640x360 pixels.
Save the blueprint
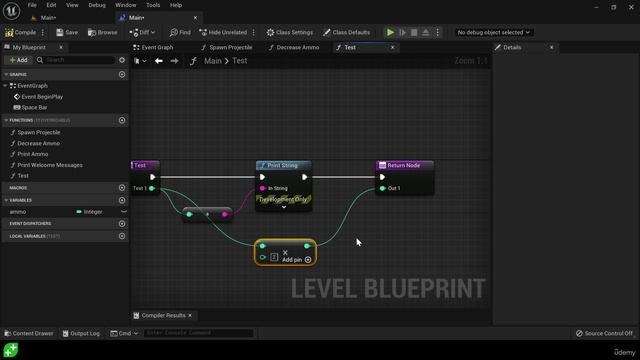point(67,32)
